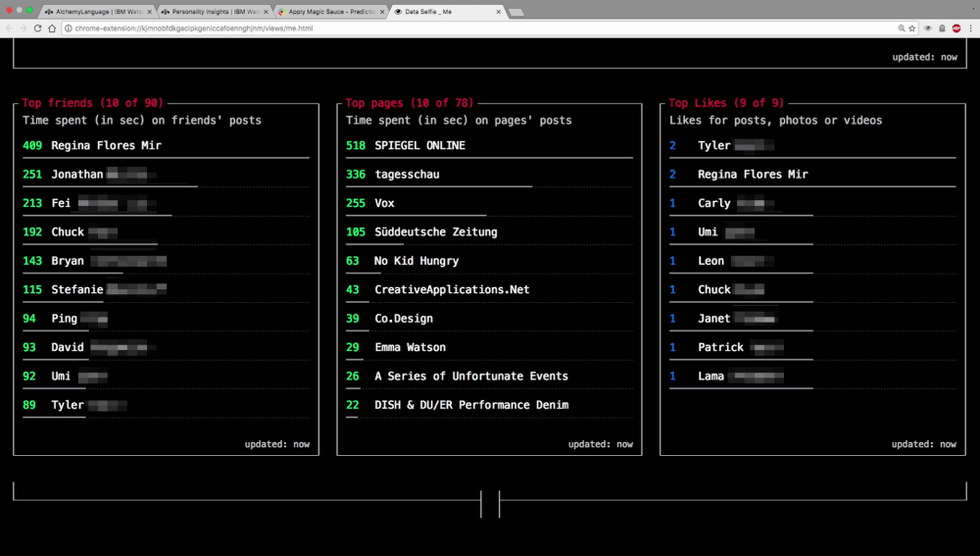Viewport: 980px width, 556px height.
Task: Click Emma Watson in Top pages list
Action: pos(410,347)
